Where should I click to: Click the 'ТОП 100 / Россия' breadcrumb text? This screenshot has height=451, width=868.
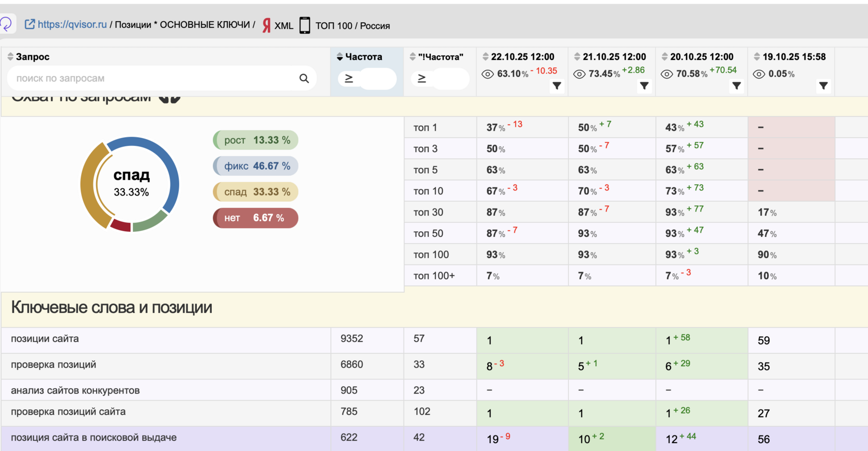tap(352, 26)
